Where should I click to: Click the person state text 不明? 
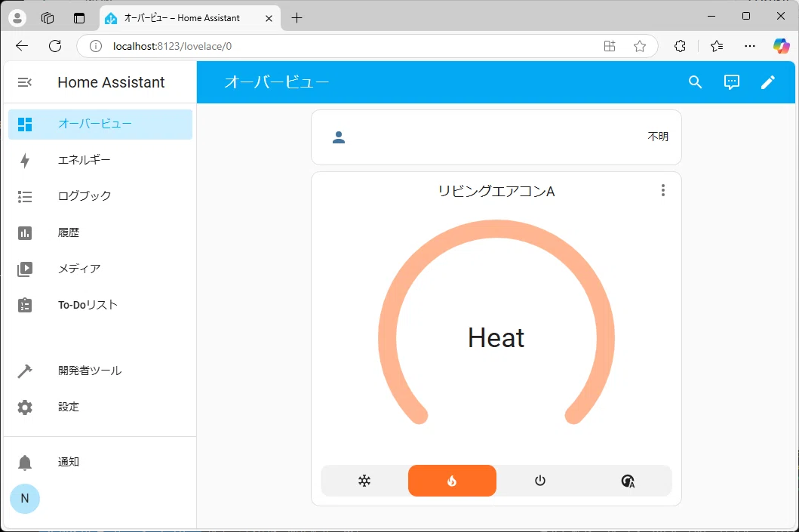[x=658, y=137]
